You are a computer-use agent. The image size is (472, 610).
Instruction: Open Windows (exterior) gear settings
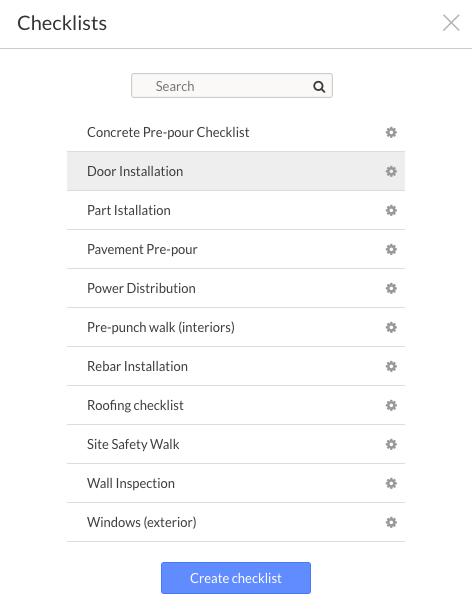[391, 522]
